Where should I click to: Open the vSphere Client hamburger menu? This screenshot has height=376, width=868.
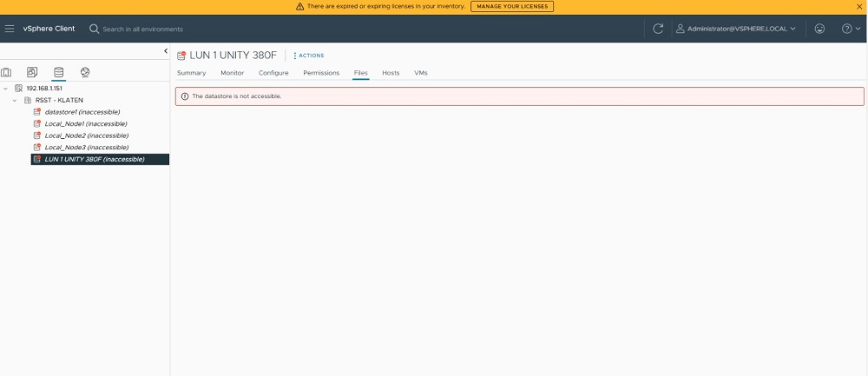[10, 29]
